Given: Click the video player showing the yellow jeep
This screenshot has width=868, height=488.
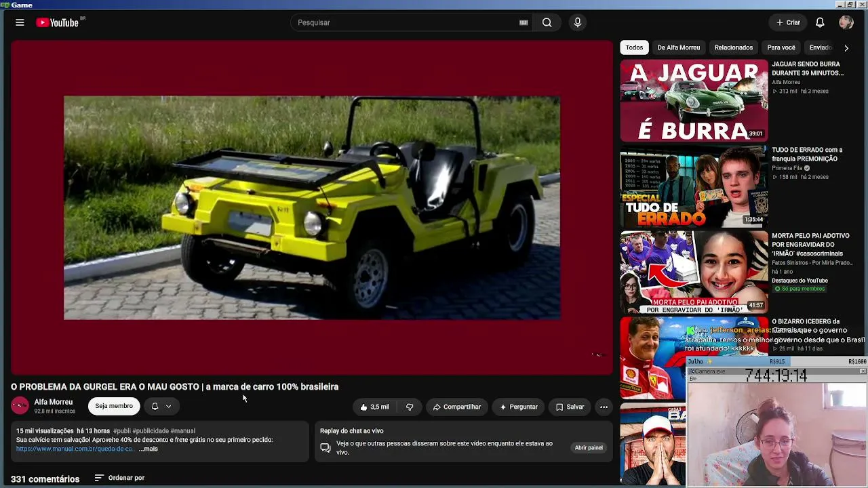Looking at the screenshot, I should point(312,207).
